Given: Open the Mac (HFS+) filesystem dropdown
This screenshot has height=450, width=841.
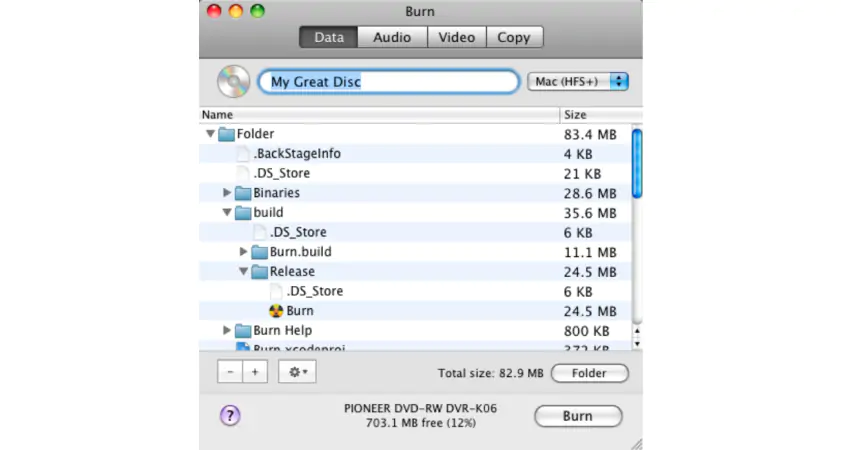Looking at the screenshot, I should (577, 81).
